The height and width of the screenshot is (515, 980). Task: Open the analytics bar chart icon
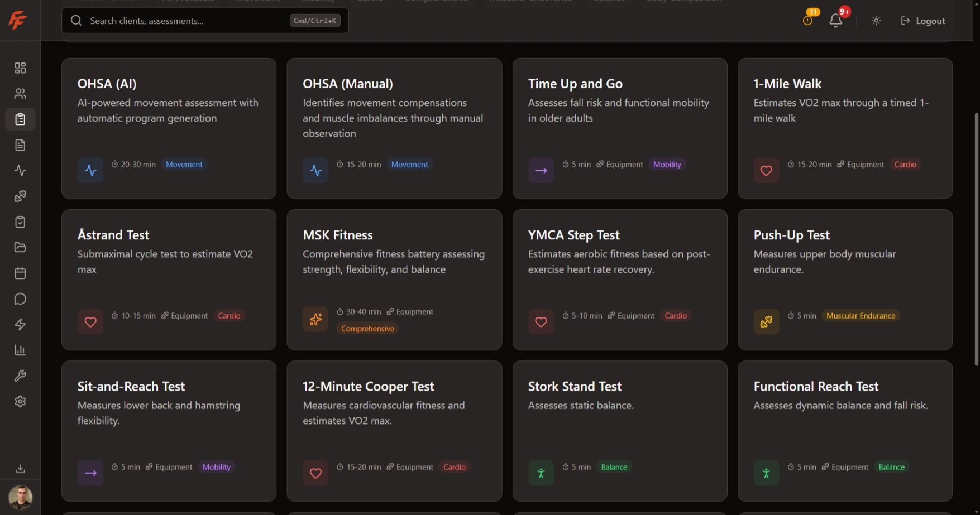point(20,350)
